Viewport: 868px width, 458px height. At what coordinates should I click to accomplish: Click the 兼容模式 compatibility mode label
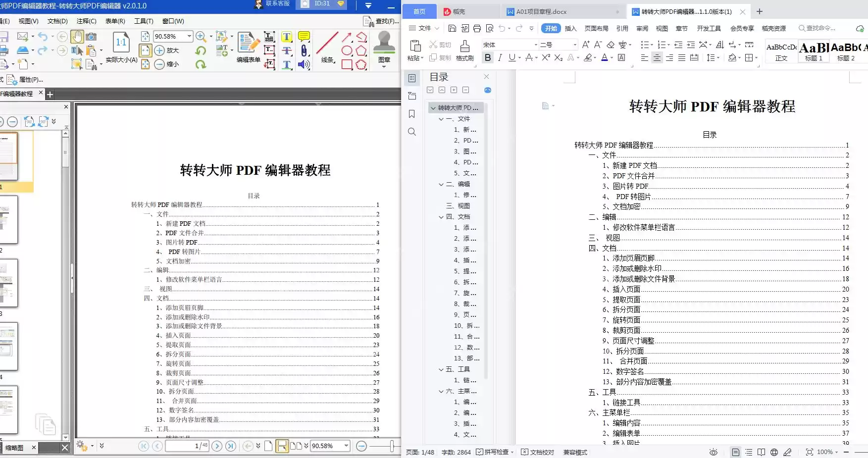tap(574, 452)
